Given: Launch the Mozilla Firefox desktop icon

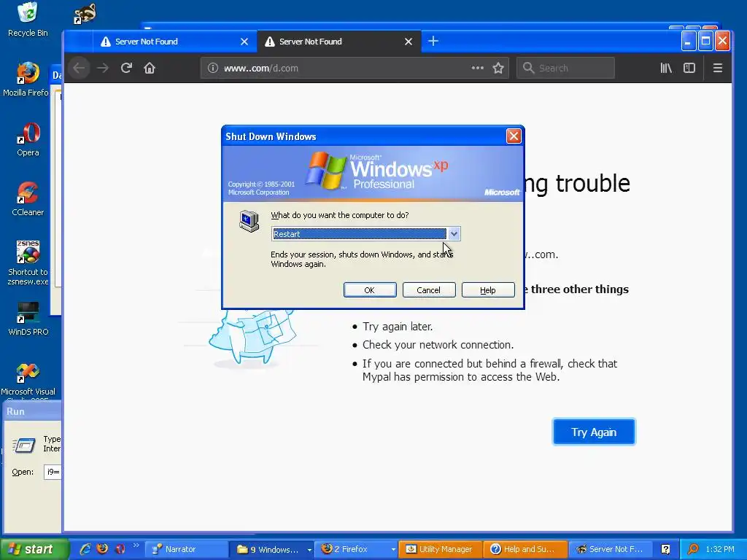Looking at the screenshot, I should pyautogui.click(x=28, y=79).
